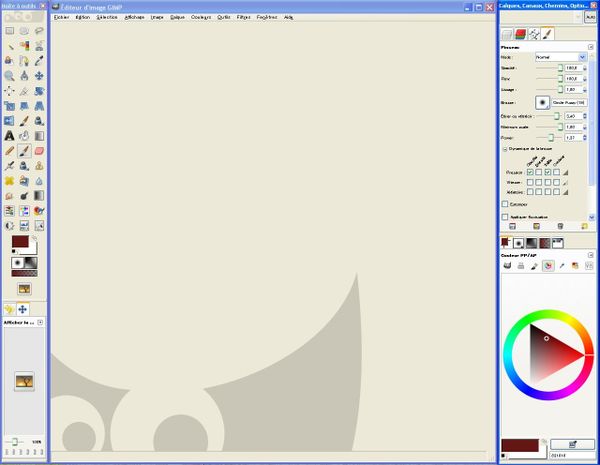This screenshot has height=465, width=600.
Task: Switch to the Layers tab in dock
Action: pyautogui.click(x=507, y=34)
